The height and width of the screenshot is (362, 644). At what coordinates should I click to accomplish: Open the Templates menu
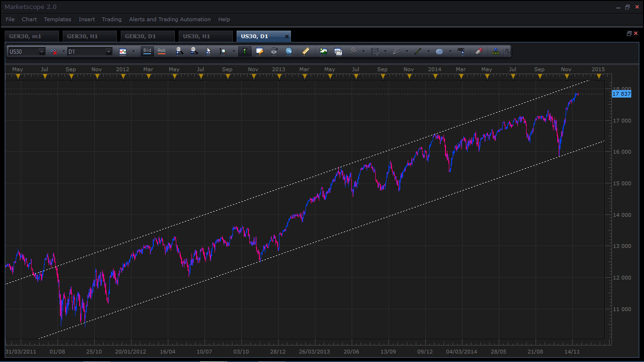pos(58,19)
